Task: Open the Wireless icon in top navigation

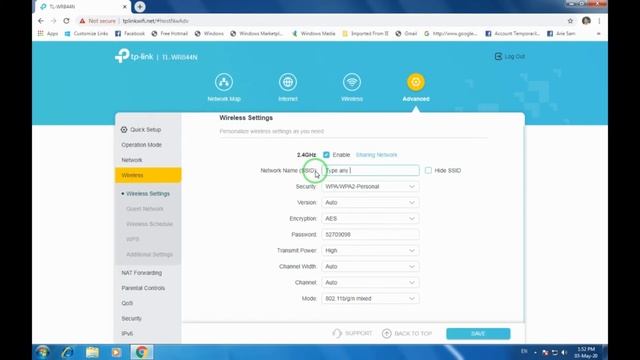Action: 352,82
